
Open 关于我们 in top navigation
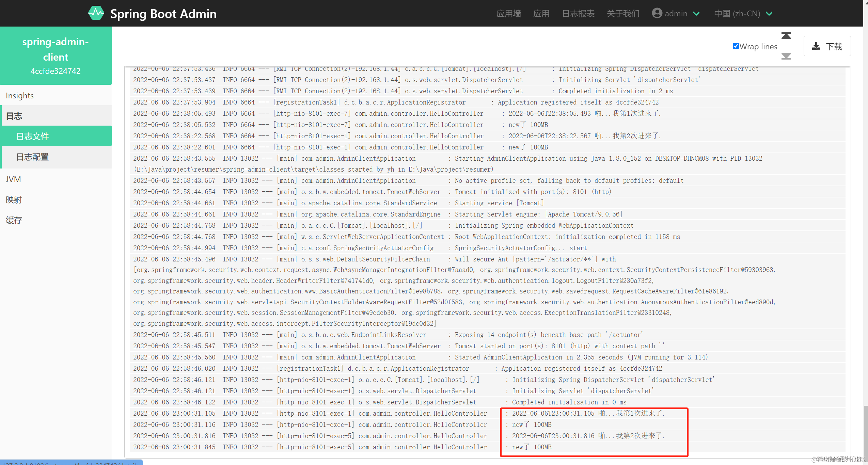(623, 14)
